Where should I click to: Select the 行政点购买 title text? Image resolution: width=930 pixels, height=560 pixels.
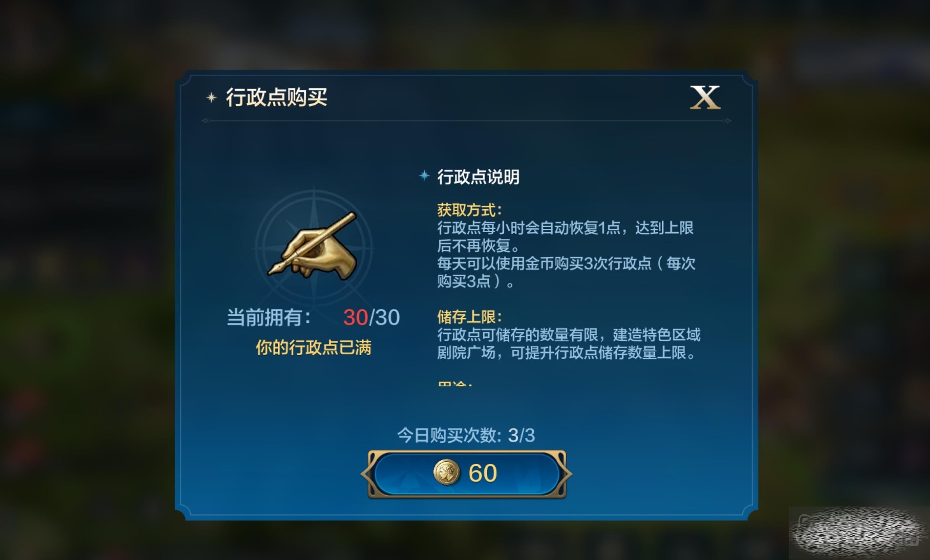pyautogui.click(x=277, y=97)
